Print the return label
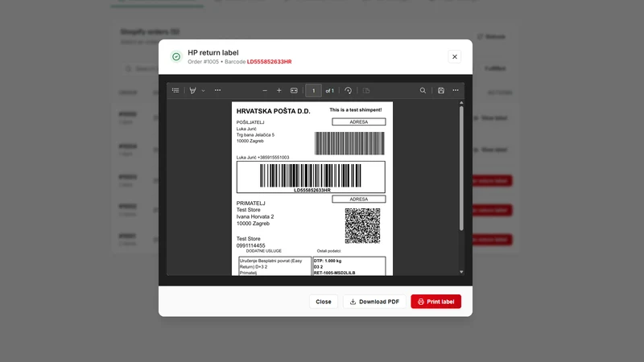 coord(436,302)
